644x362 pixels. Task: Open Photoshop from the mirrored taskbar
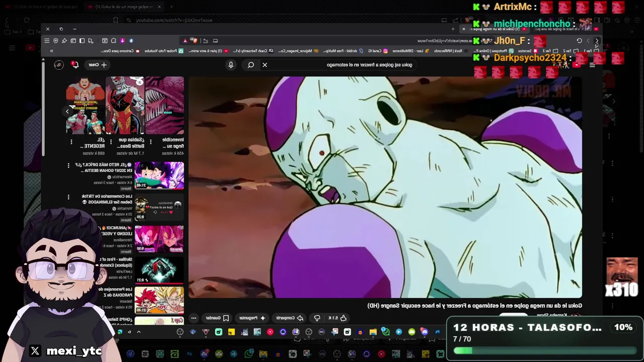[x=437, y=332]
